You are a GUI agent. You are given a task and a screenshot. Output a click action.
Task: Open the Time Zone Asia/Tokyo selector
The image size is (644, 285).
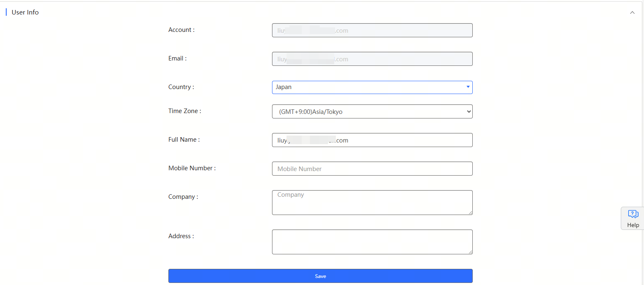(372, 111)
